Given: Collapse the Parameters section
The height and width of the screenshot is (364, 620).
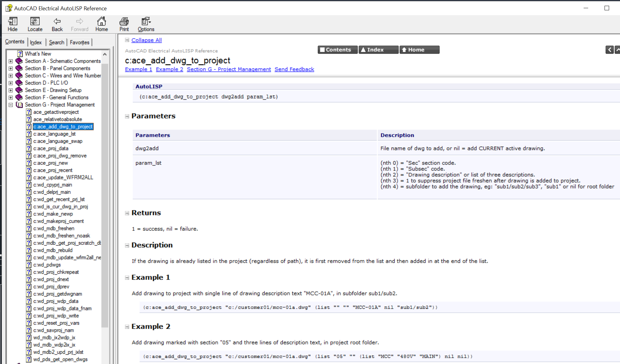Looking at the screenshot, I should pos(127,116).
